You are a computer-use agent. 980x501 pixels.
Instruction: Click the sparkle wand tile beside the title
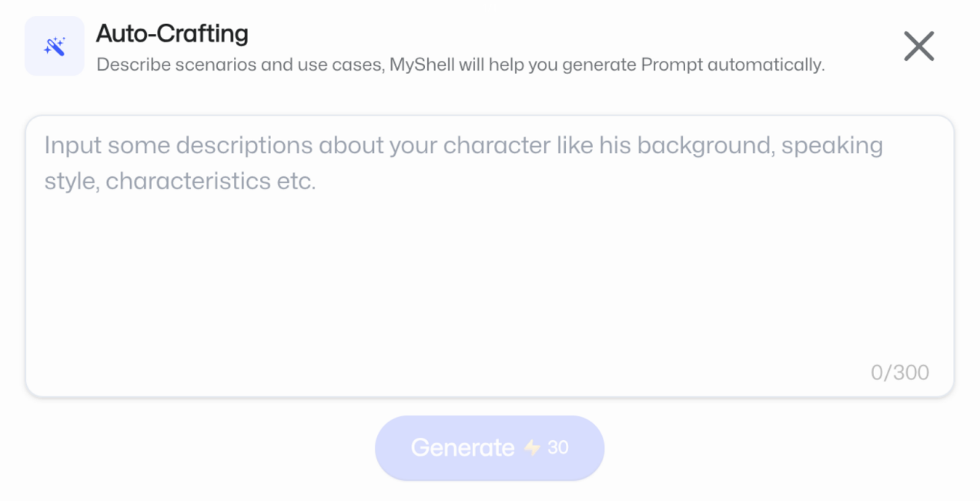55,46
